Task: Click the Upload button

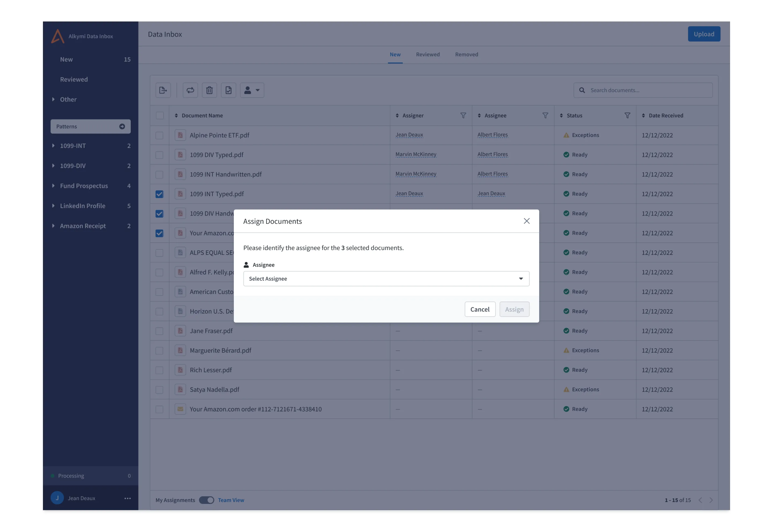Action: click(704, 34)
